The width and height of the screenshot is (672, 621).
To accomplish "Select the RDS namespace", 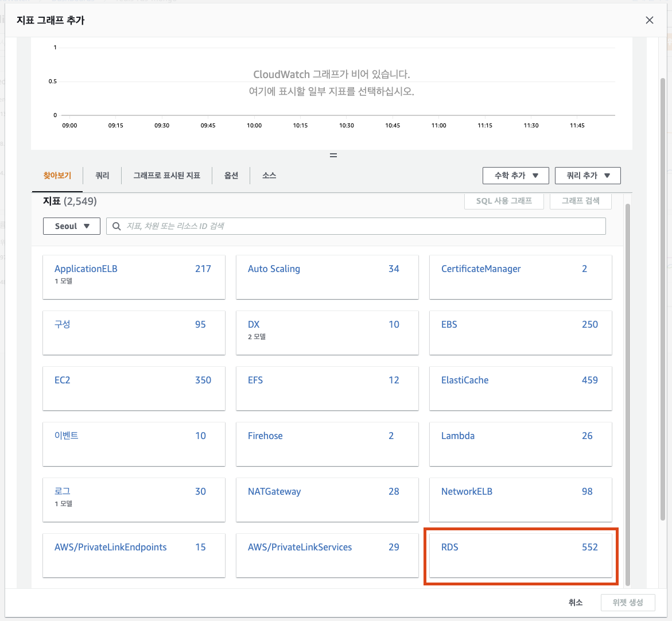I will point(520,556).
